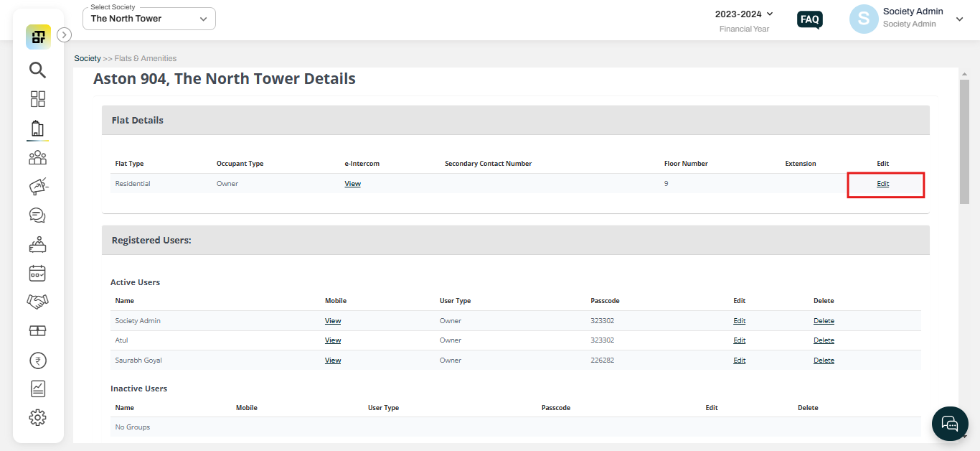Open the chat bubbles icon in sidebar
This screenshot has height=451, width=980.
37,215
